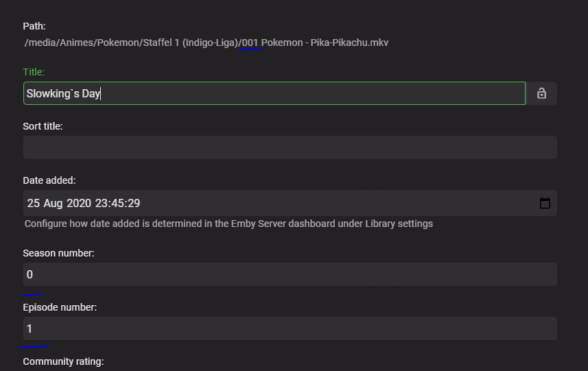
Task: Click the "Sort title:" label
Action: click(43, 126)
